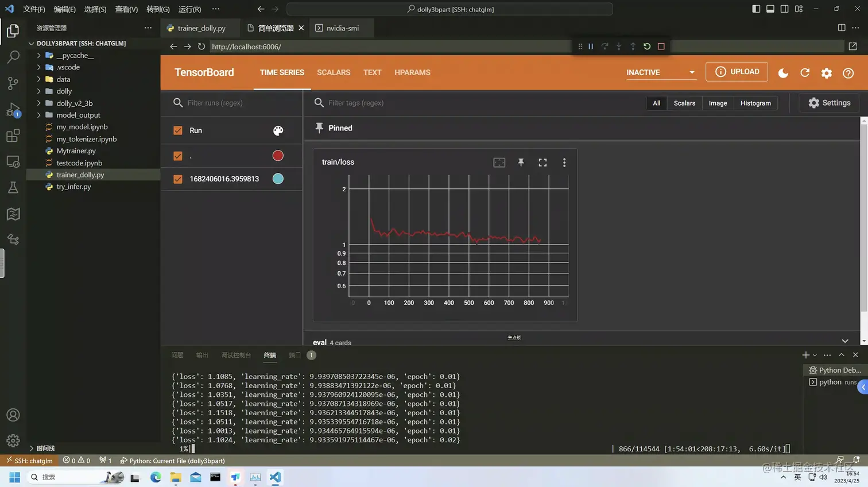Split the editor to the right

[842, 28]
